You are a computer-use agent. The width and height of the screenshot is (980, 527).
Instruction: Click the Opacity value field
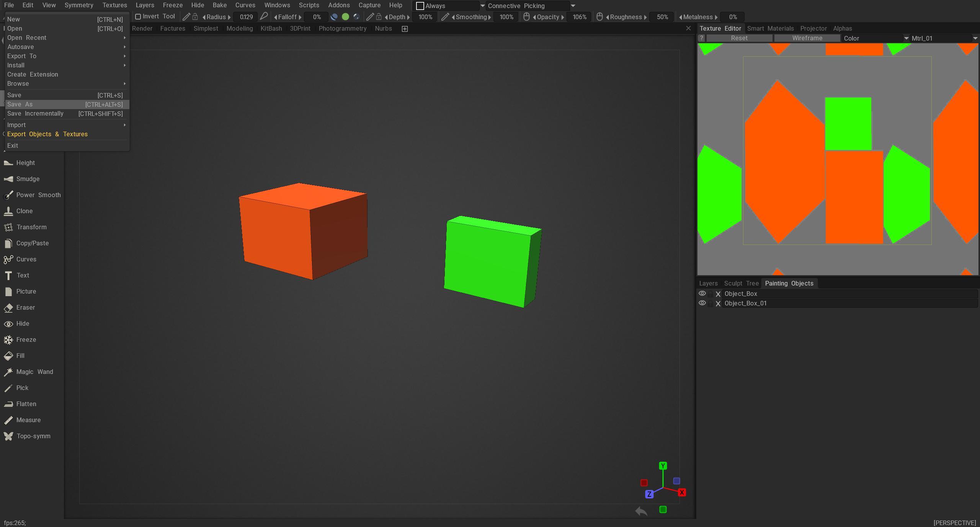[x=580, y=17]
